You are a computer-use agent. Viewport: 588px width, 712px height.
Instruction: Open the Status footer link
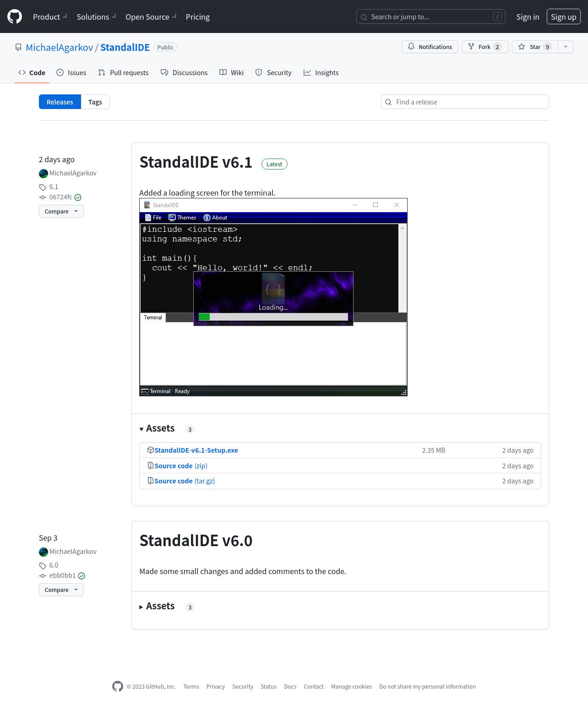[x=268, y=686]
